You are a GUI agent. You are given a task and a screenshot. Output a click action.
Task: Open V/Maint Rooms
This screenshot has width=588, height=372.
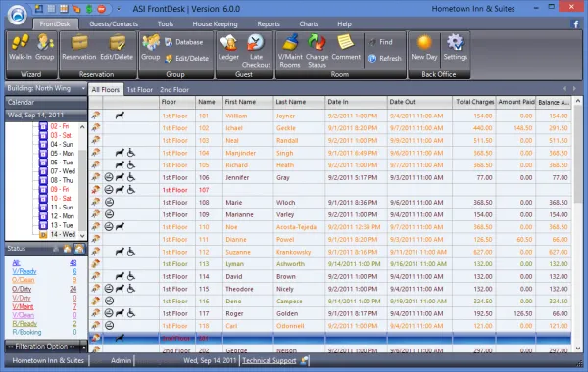click(x=290, y=51)
